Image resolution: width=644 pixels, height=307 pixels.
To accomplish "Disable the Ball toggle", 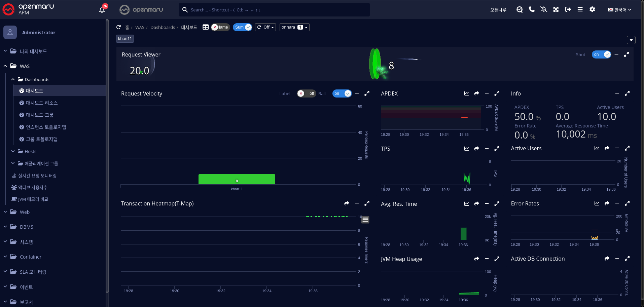I will tap(342, 93).
